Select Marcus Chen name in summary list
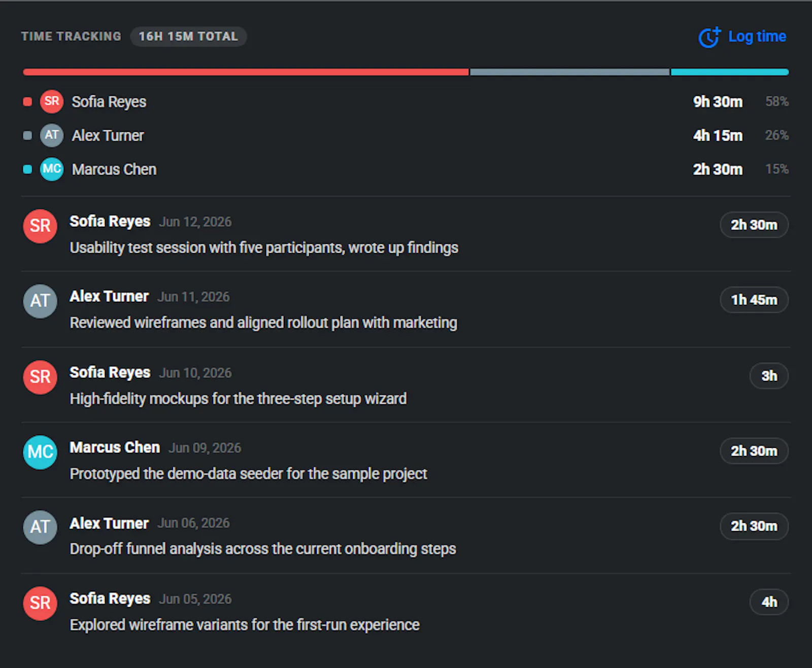This screenshot has width=812, height=668. [x=114, y=169]
